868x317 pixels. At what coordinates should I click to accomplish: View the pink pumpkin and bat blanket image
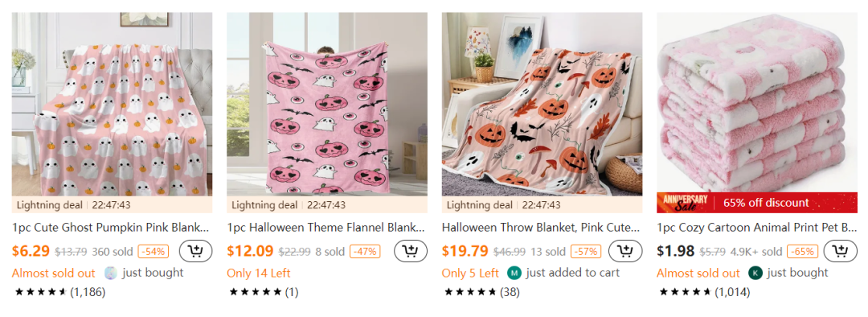point(327,104)
